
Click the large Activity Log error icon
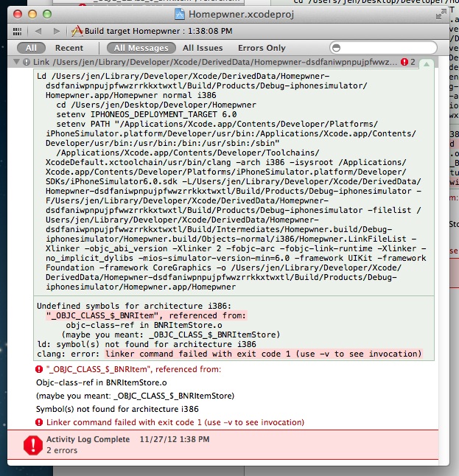click(33, 445)
